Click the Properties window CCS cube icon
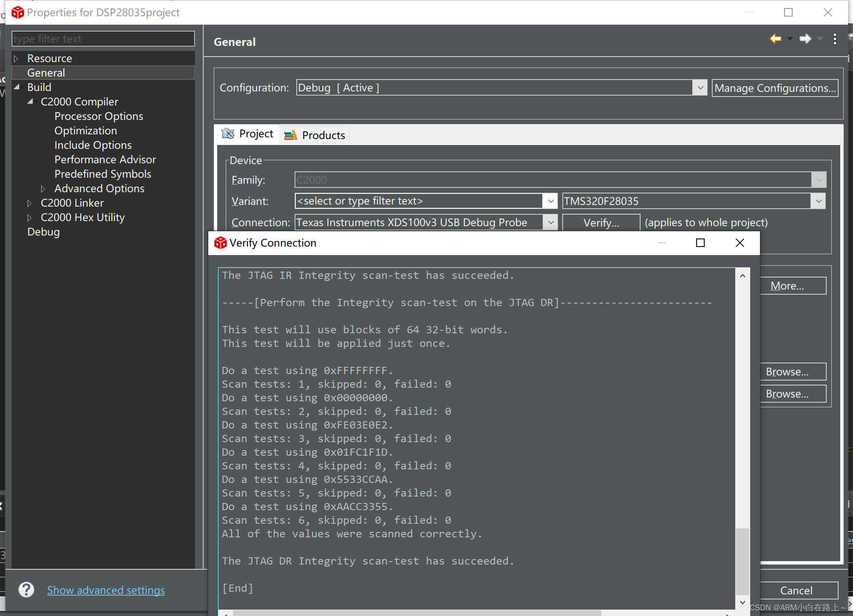Viewport: 853px width, 616px height. (x=18, y=12)
